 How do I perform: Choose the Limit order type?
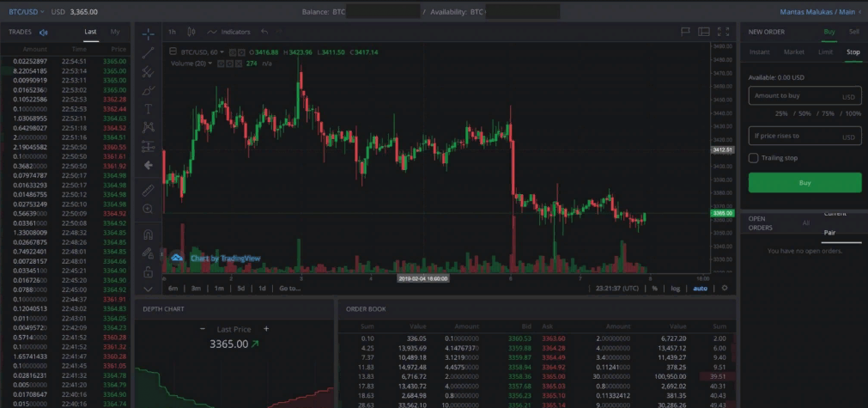(x=825, y=52)
